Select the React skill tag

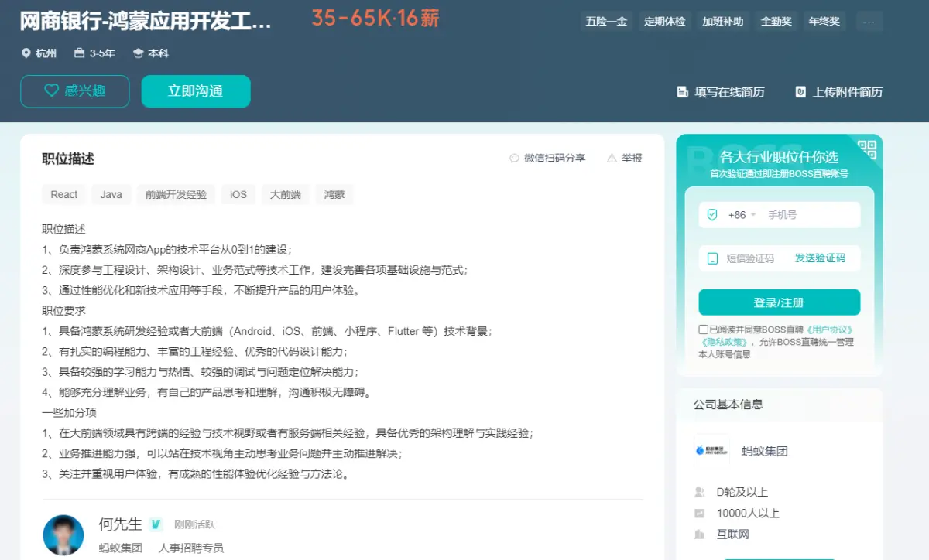click(64, 194)
